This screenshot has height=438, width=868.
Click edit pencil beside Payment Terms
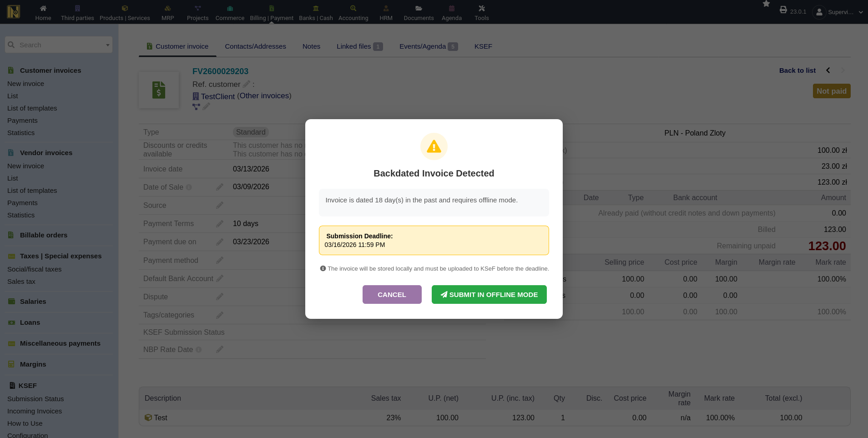[x=220, y=224]
